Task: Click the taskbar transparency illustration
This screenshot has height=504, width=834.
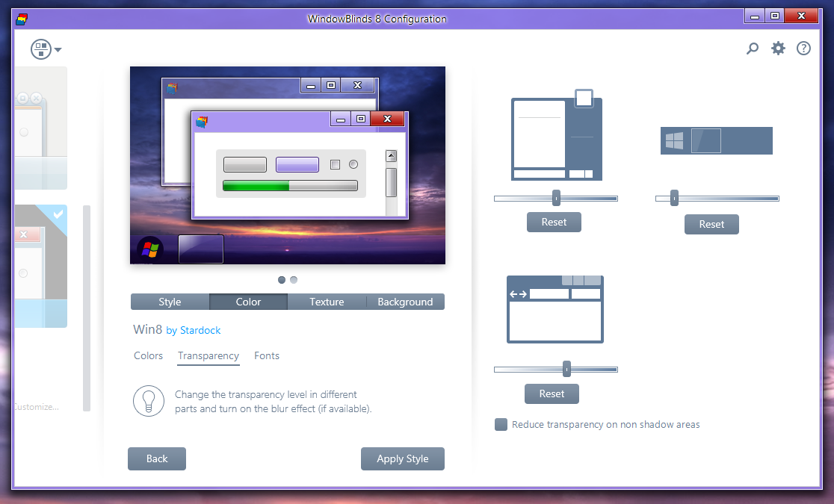Action: point(717,141)
